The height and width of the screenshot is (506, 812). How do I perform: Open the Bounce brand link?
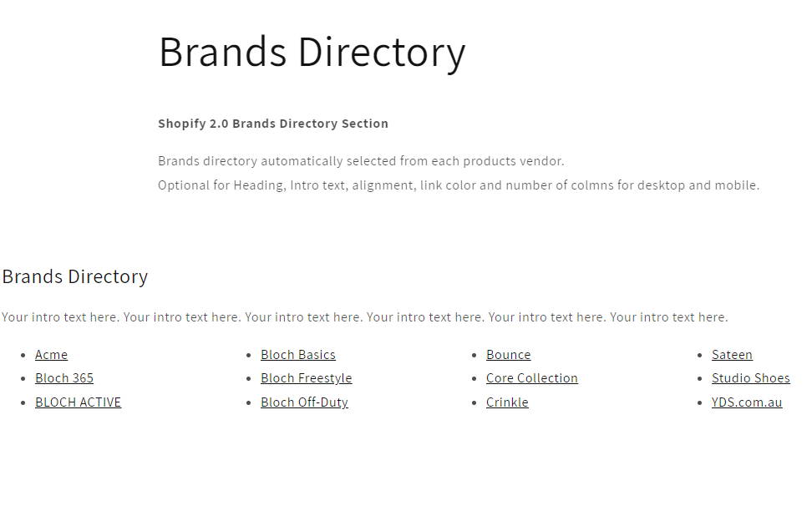(x=508, y=355)
